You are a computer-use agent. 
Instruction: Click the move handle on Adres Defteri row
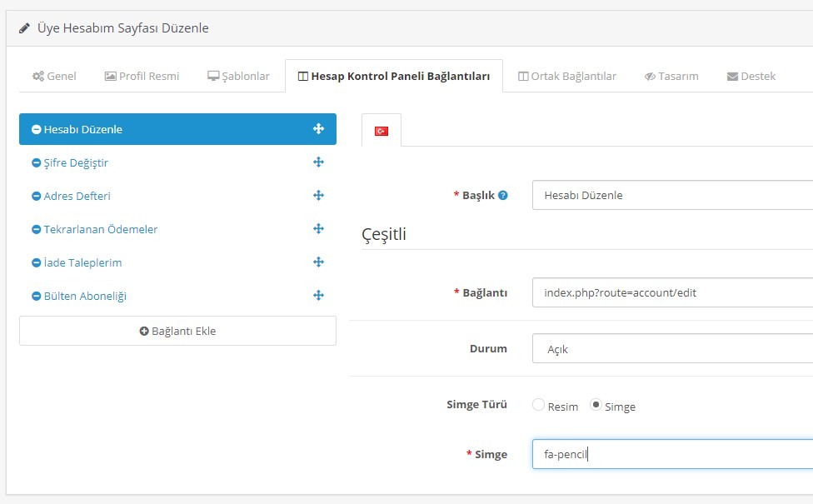tap(318, 196)
